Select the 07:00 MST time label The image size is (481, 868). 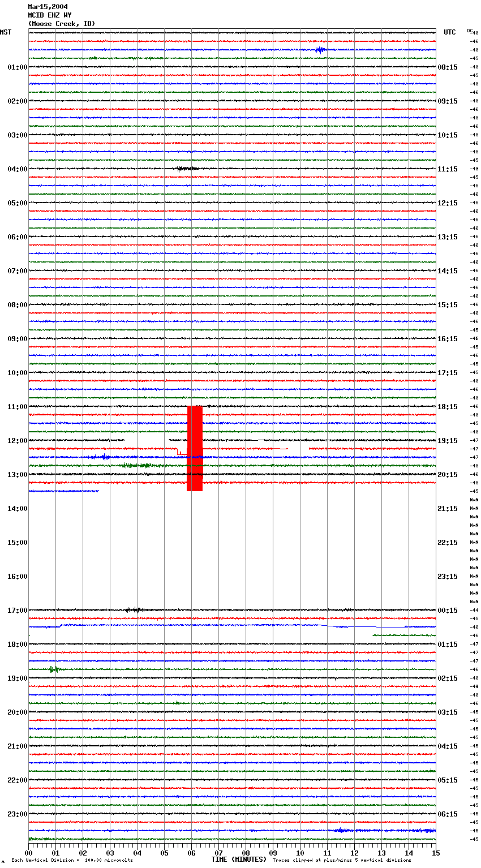[x=18, y=271]
